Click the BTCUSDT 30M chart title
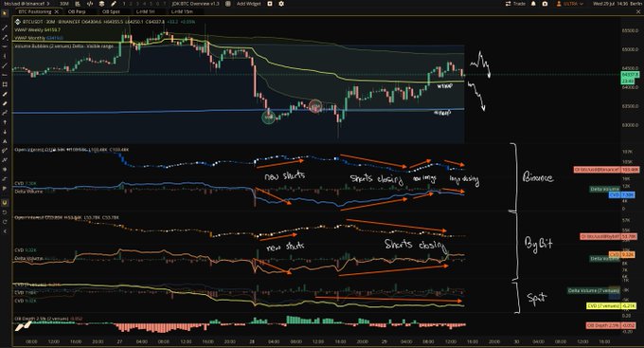Image resolution: width=644 pixels, height=348 pixels. click(x=51, y=22)
